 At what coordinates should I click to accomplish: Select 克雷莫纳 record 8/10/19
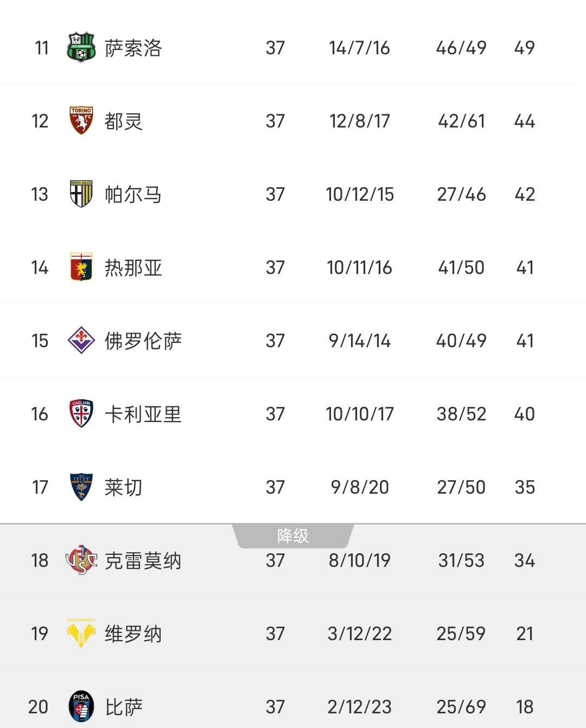point(360,560)
